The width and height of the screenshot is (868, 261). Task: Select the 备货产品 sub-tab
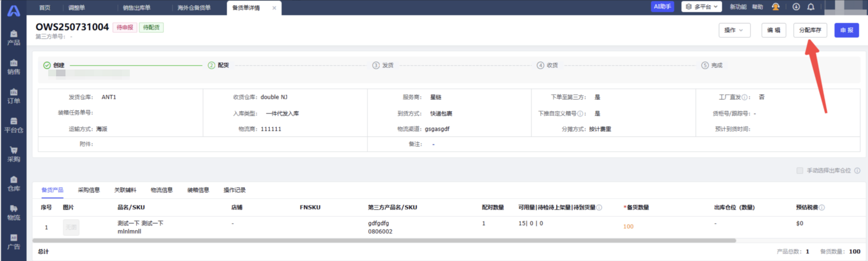[x=52, y=190]
